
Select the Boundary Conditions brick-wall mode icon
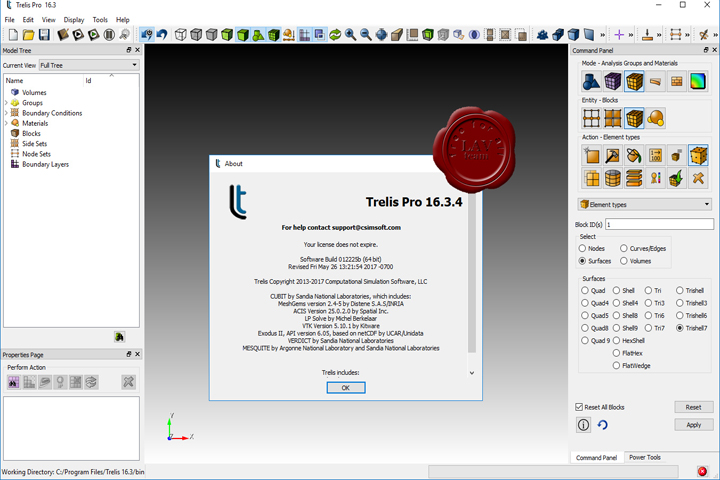(x=677, y=81)
